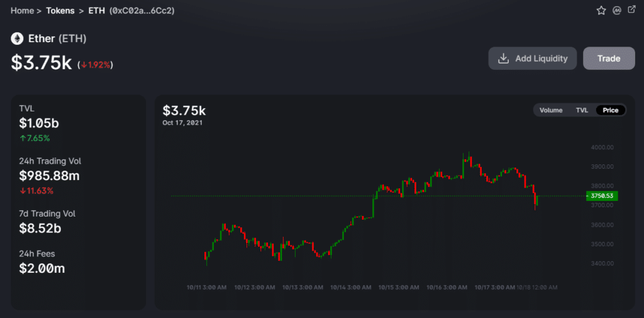Click red down arrow beside 11.63%
The height and width of the screenshot is (318, 644).
click(x=23, y=191)
